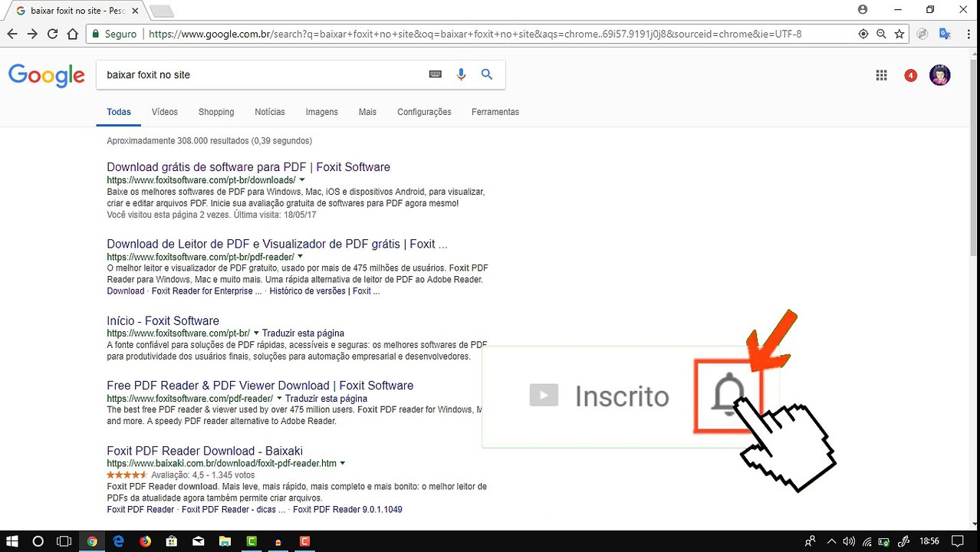
Task: Open the Google Translate extension
Action: (945, 34)
